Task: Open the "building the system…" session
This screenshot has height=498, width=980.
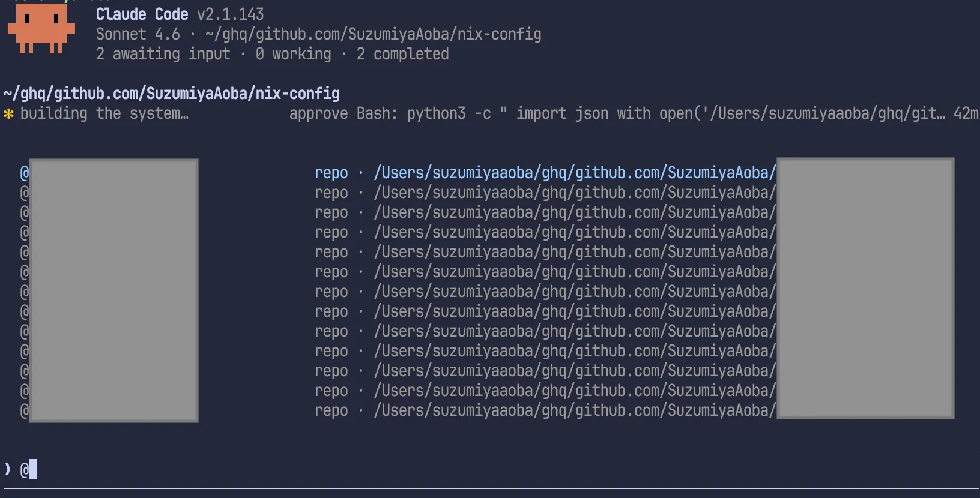Action: (104, 113)
